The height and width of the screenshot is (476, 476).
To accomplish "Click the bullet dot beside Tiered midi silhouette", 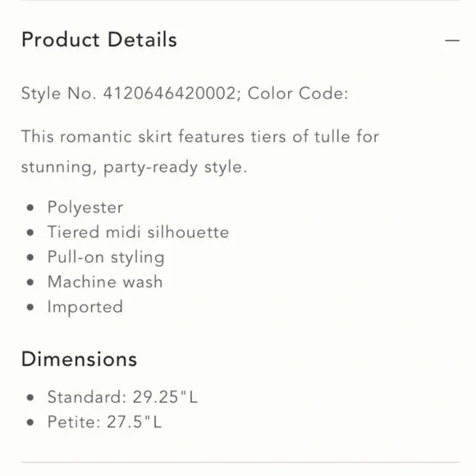I will (x=30, y=232).
